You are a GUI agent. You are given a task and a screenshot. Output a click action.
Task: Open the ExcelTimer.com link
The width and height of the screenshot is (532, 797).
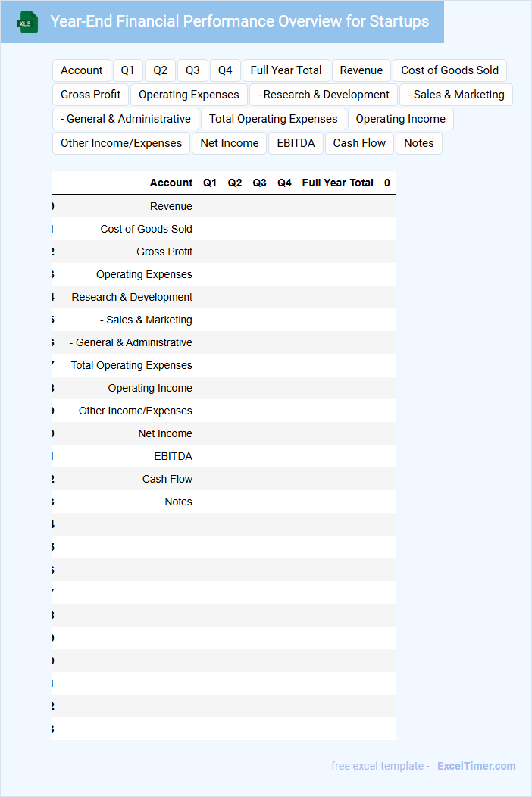click(x=477, y=766)
